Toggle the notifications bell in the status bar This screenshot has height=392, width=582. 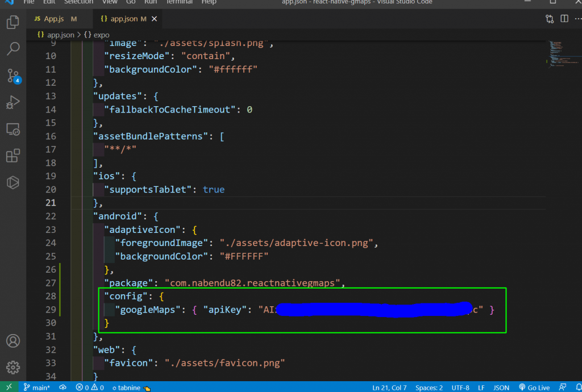click(x=578, y=387)
